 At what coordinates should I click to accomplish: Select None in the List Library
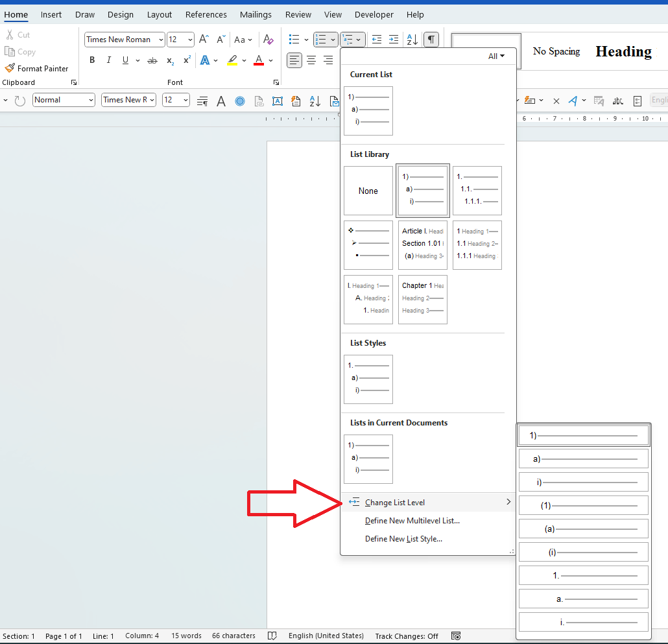368,191
